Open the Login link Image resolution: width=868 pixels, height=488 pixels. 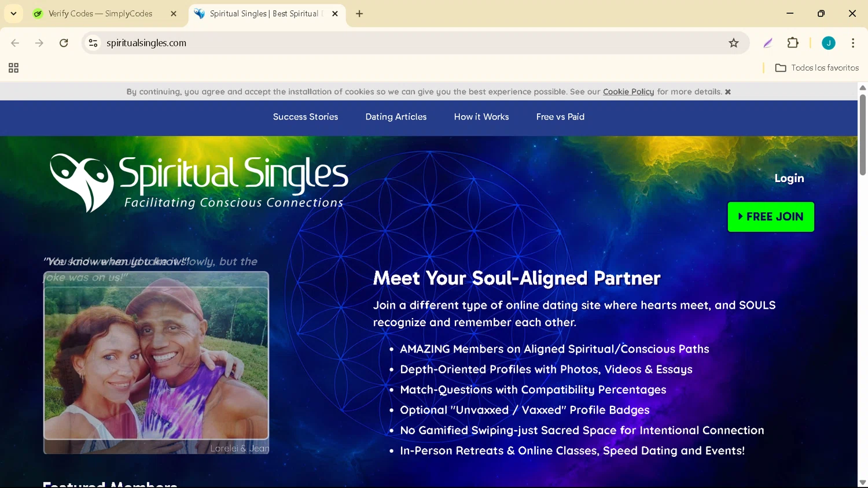789,178
